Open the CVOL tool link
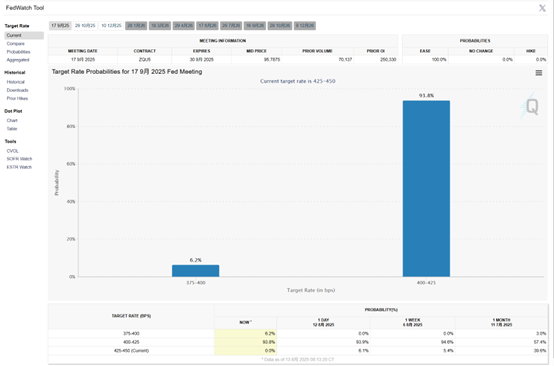The width and height of the screenshot is (554, 366). click(12, 150)
